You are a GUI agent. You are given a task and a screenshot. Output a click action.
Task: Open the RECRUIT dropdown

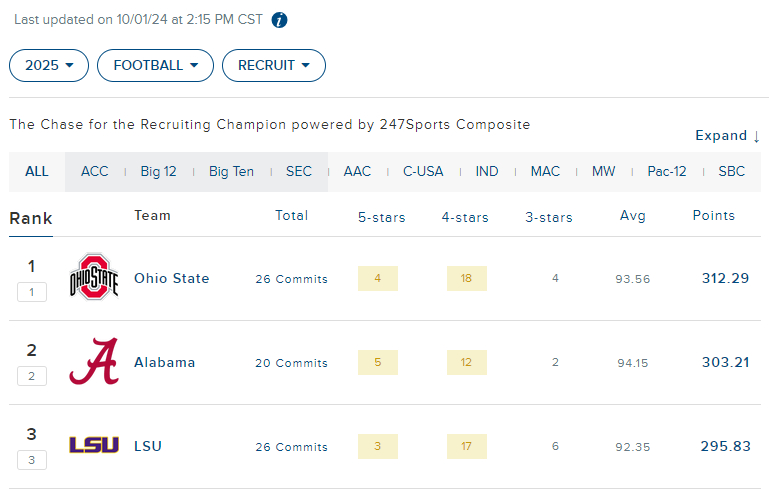click(274, 65)
